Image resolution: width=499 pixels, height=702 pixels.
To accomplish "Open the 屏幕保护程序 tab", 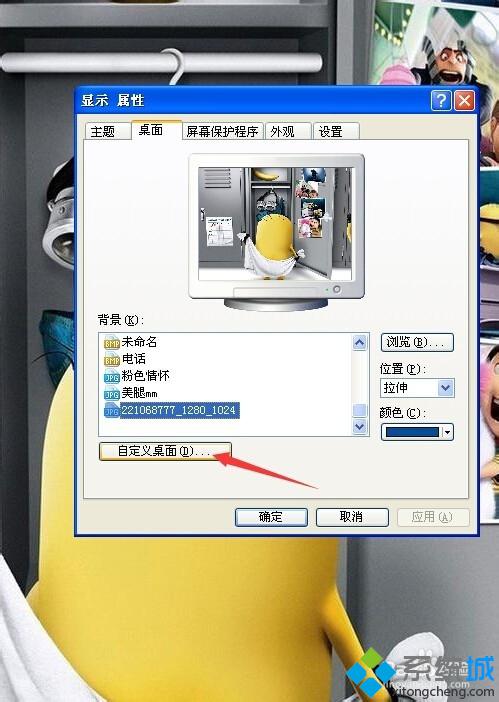I will pyautogui.click(x=222, y=132).
